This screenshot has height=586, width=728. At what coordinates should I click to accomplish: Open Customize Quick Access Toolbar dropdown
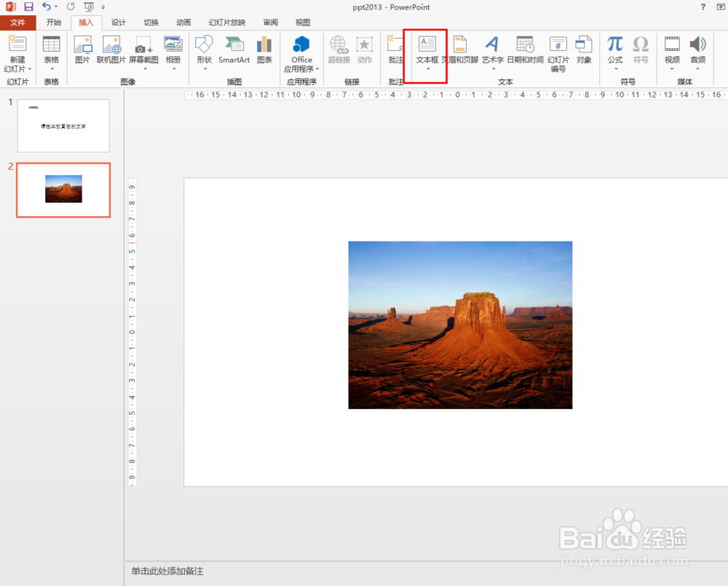103,7
